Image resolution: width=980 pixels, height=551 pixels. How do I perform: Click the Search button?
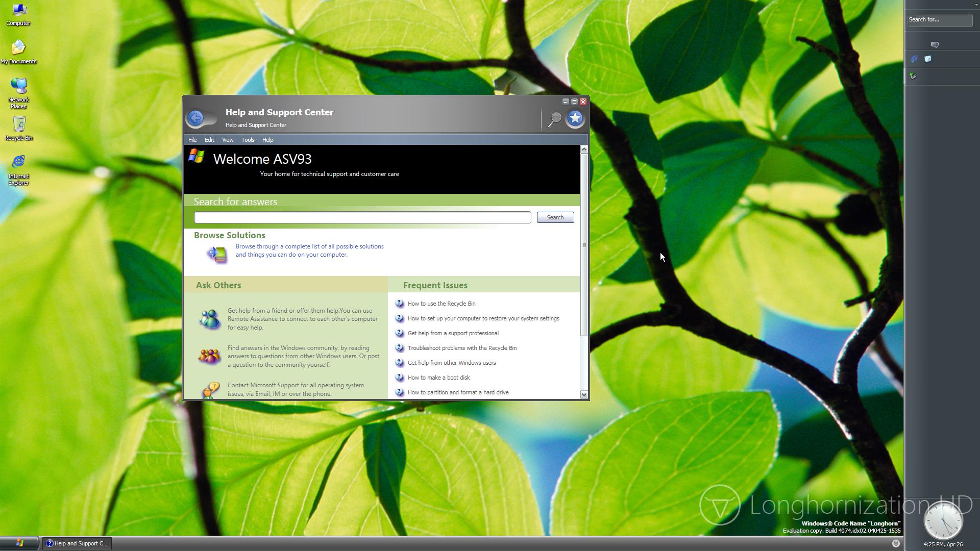pos(555,217)
